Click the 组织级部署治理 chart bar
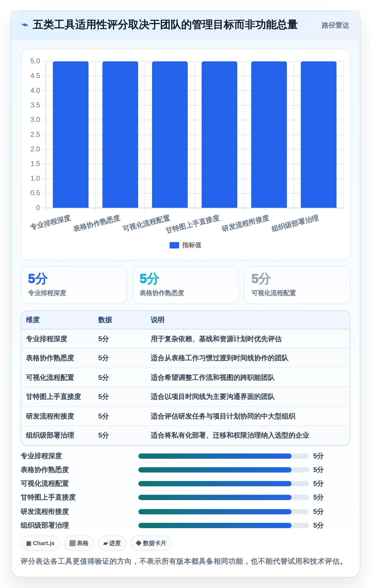The width and height of the screenshot is (371, 588). click(x=319, y=135)
